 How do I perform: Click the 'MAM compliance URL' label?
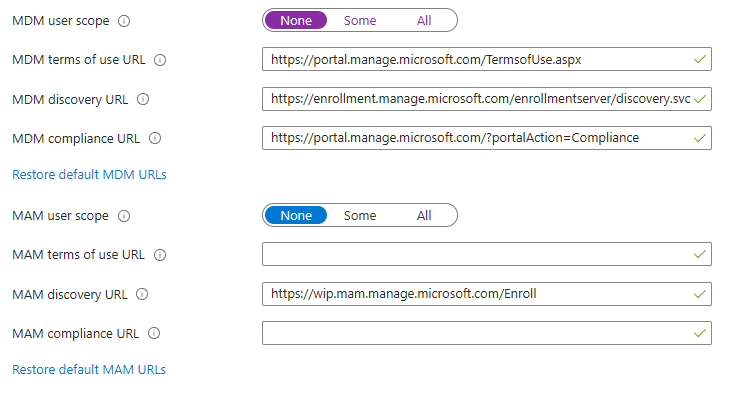pos(76,334)
